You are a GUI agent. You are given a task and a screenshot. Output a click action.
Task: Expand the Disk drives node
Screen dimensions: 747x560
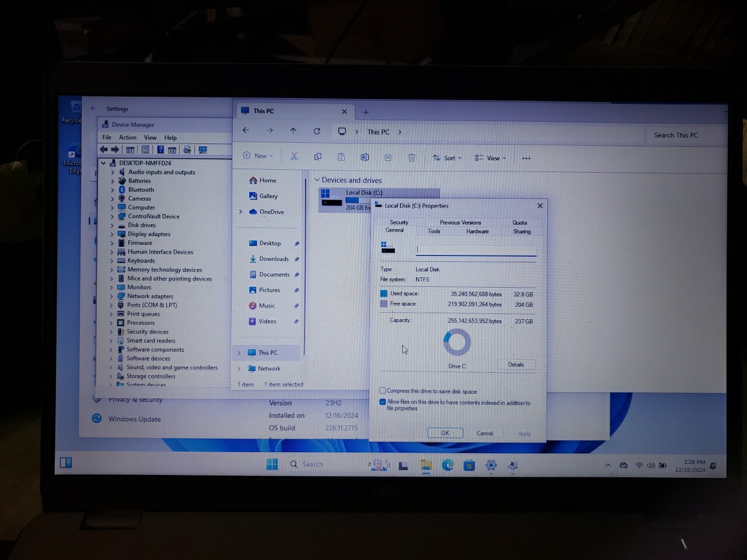coord(113,225)
